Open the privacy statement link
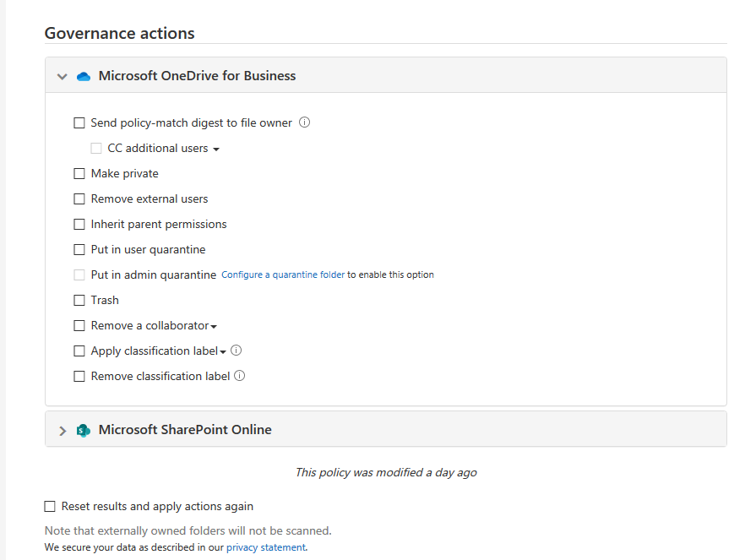 pyautogui.click(x=266, y=547)
